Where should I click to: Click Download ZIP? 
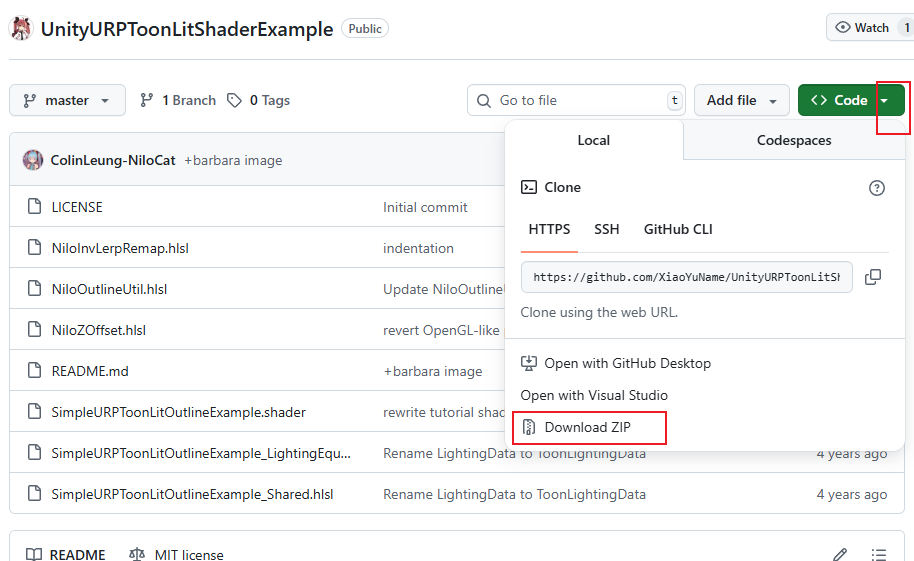[588, 427]
